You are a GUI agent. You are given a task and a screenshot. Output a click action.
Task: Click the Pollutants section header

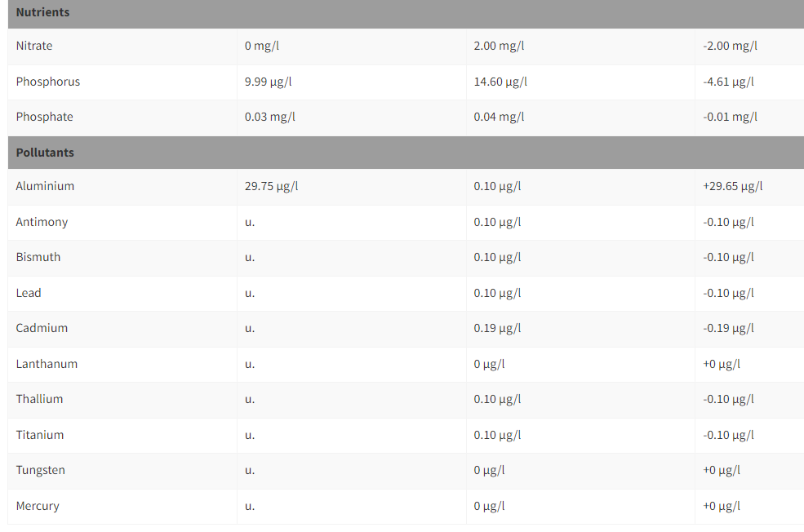(x=45, y=153)
